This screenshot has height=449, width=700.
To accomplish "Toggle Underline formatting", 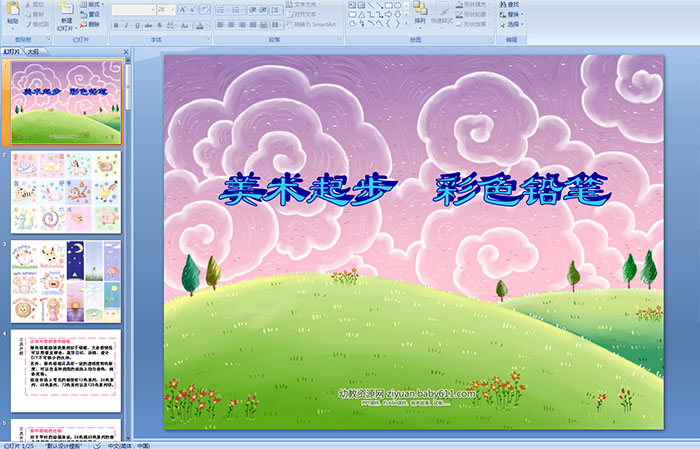I will click(137, 25).
